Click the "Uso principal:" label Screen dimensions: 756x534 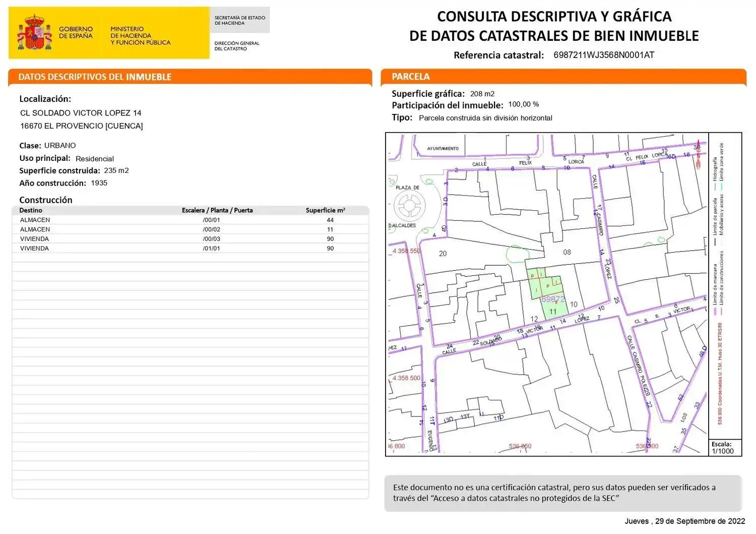tap(45, 158)
